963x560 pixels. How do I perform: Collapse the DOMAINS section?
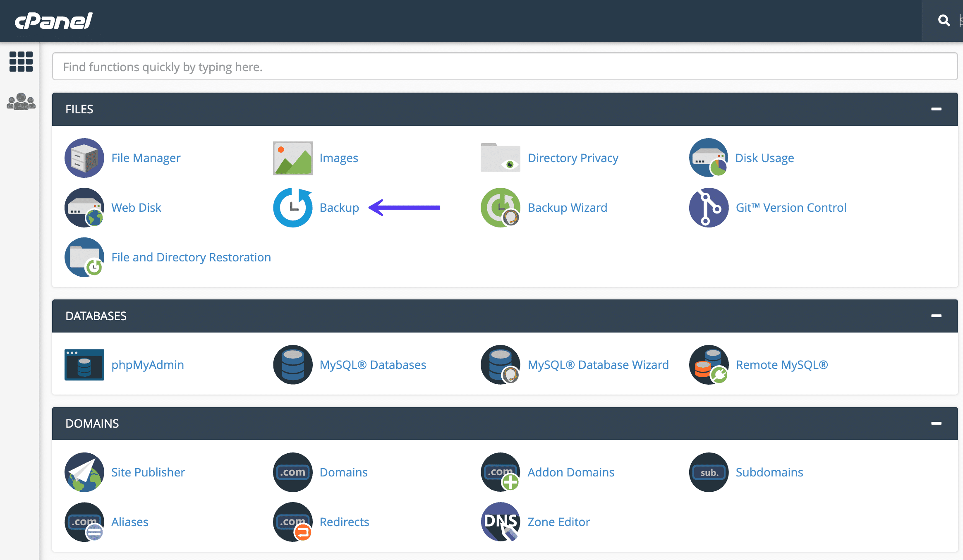[937, 424]
